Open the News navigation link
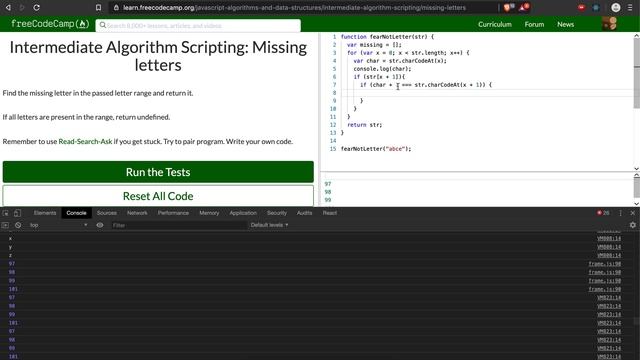Viewport: 640px width, 360px height. tap(565, 24)
